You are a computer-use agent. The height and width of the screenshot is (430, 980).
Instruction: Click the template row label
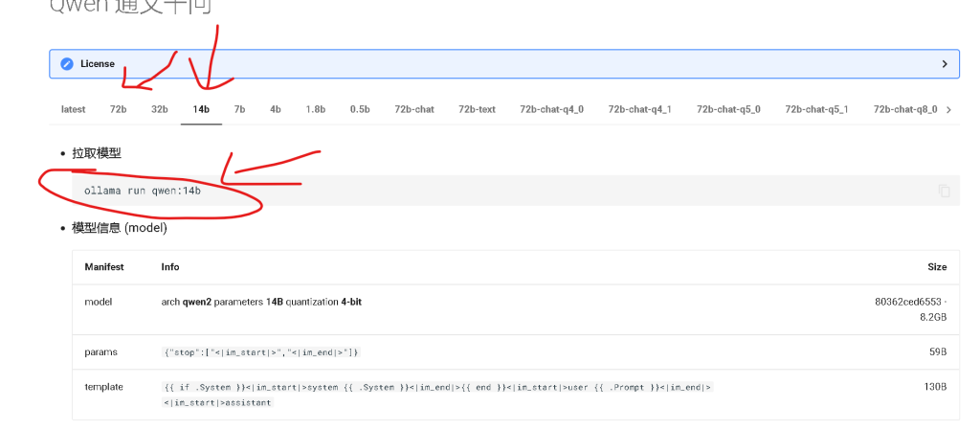point(103,387)
